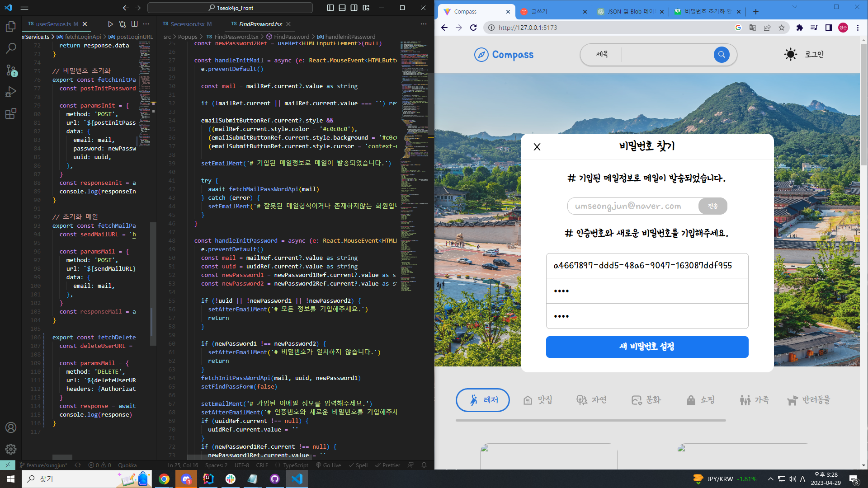Switch to the Secession.tsx editor tab

(187, 24)
